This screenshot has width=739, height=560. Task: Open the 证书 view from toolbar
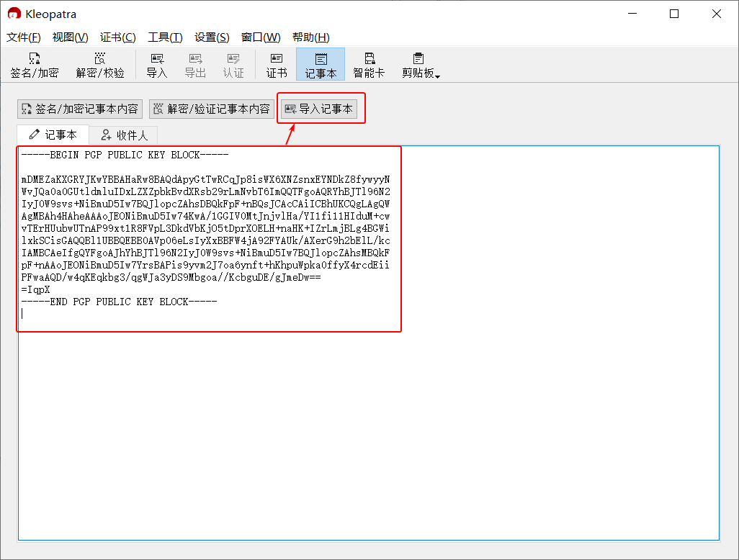pyautogui.click(x=277, y=65)
